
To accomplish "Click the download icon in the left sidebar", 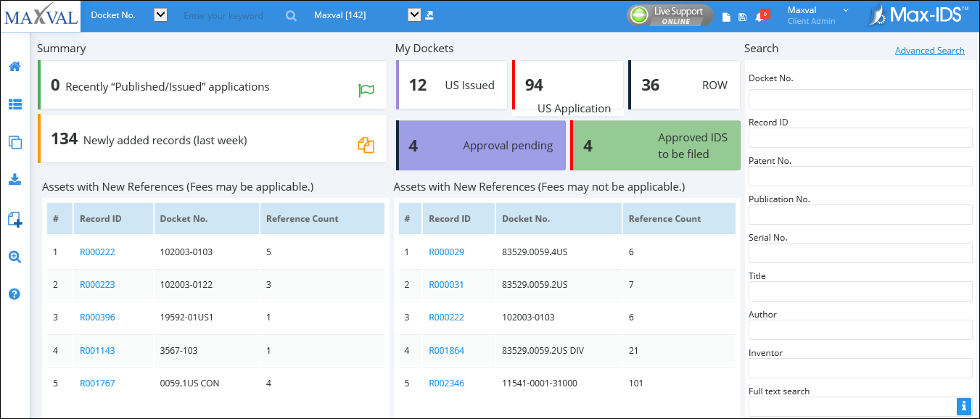I will point(15,180).
